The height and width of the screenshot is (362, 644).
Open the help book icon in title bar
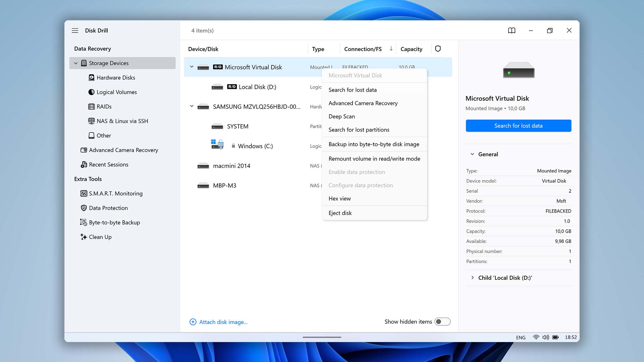pyautogui.click(x=512, y=31)
